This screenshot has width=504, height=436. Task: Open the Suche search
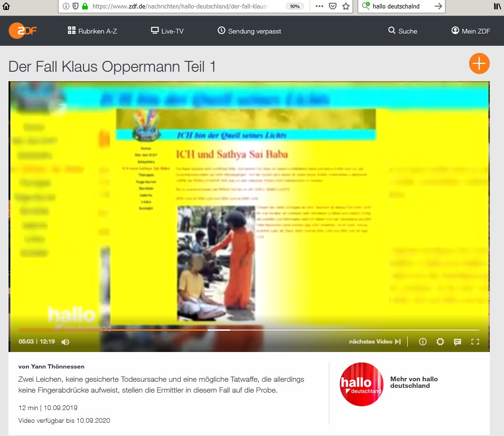[x=403, y=31]
